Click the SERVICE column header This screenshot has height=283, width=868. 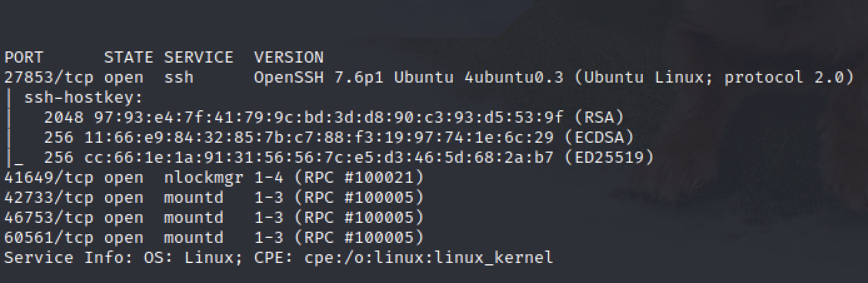(x=198, y=58)
